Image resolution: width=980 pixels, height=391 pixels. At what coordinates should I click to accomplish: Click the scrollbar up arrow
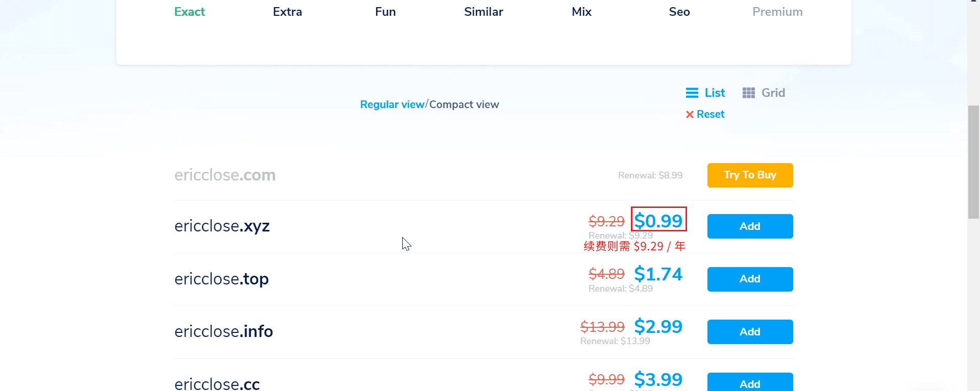pyautogui.click(x=973, y=2)
